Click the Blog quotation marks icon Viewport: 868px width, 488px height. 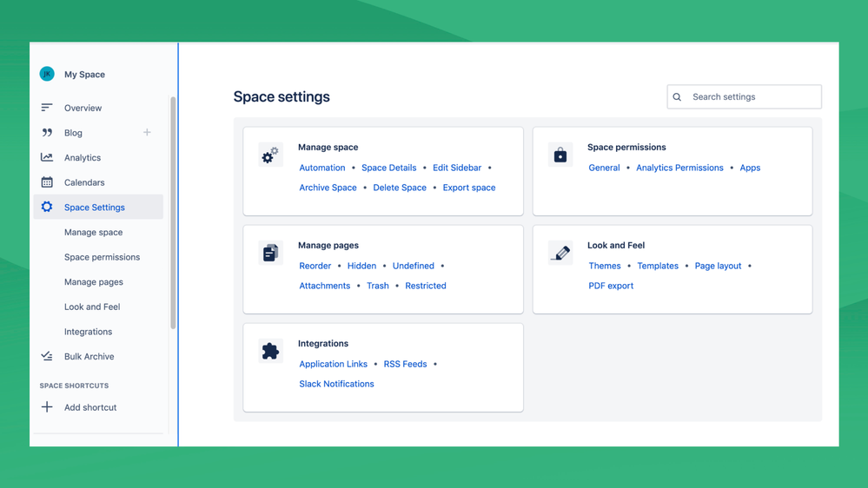coord(47,132)
